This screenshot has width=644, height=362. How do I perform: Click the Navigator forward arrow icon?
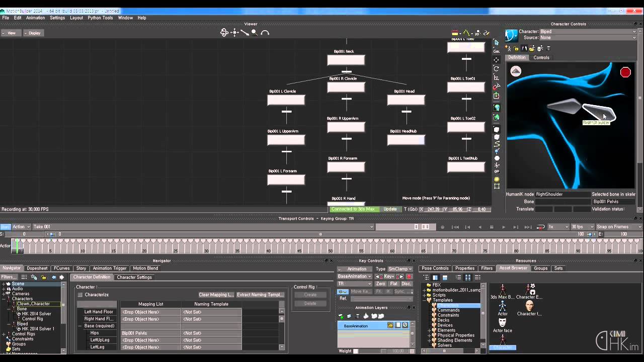(61, 277)
